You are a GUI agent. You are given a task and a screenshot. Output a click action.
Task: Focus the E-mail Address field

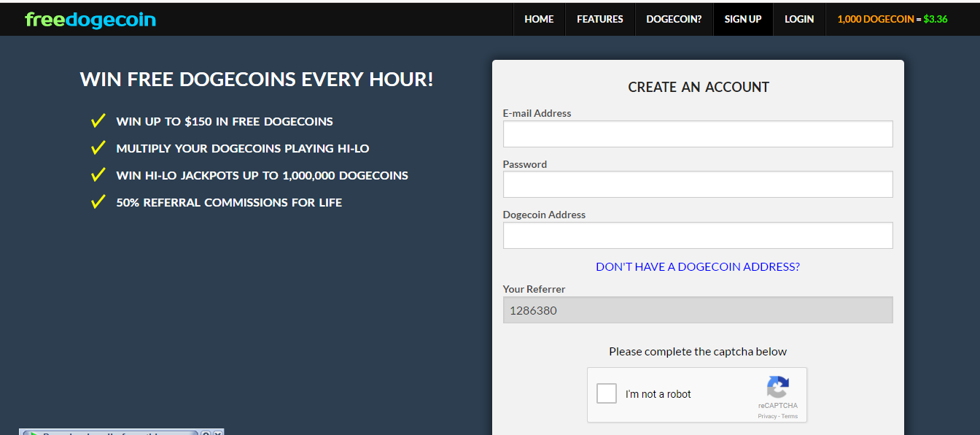[698, 134]
